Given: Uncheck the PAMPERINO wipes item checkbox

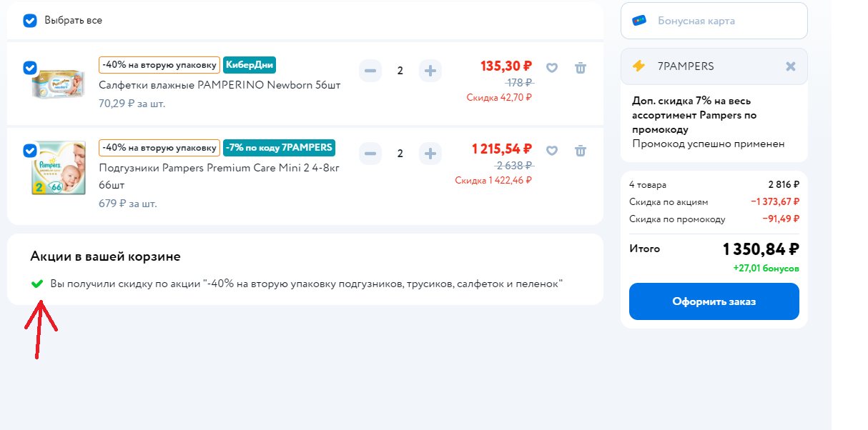Looking at the screenshot, I should [x=30, y=67].
